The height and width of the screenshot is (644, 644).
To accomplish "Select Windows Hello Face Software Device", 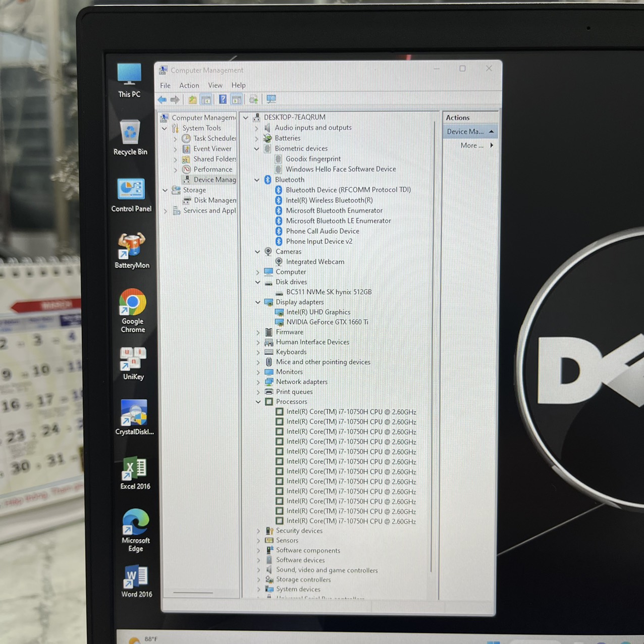I will (341, 169).
